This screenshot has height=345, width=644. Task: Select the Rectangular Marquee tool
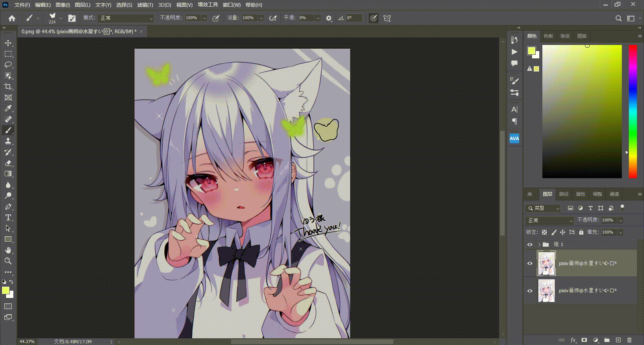tap(8, 54)
